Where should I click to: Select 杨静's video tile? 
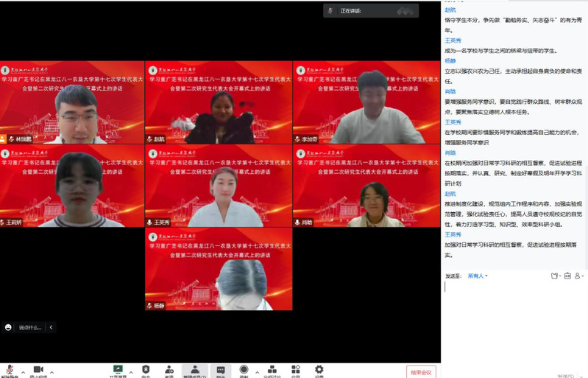[x=219, y=269]
